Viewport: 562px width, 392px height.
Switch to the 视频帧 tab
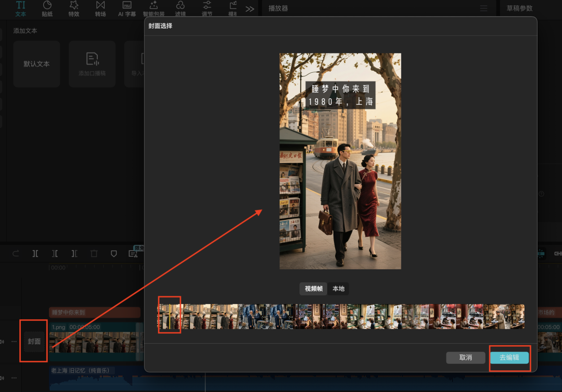coord(313,289)
